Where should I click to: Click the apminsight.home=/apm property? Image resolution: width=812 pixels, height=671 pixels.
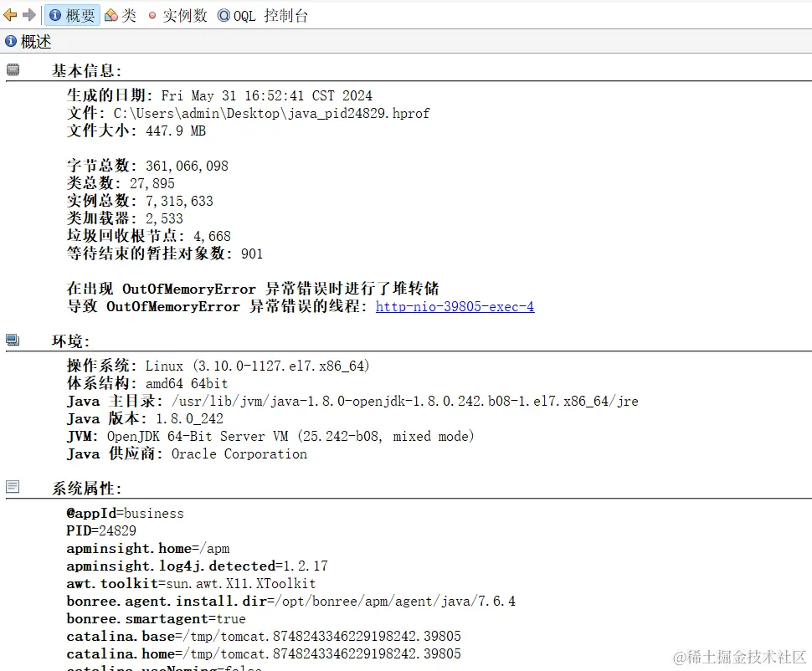(148, 549)
